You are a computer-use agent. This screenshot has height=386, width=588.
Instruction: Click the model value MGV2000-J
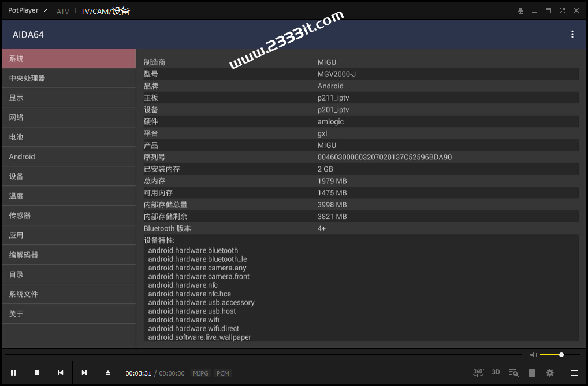(x=337, y=74)
